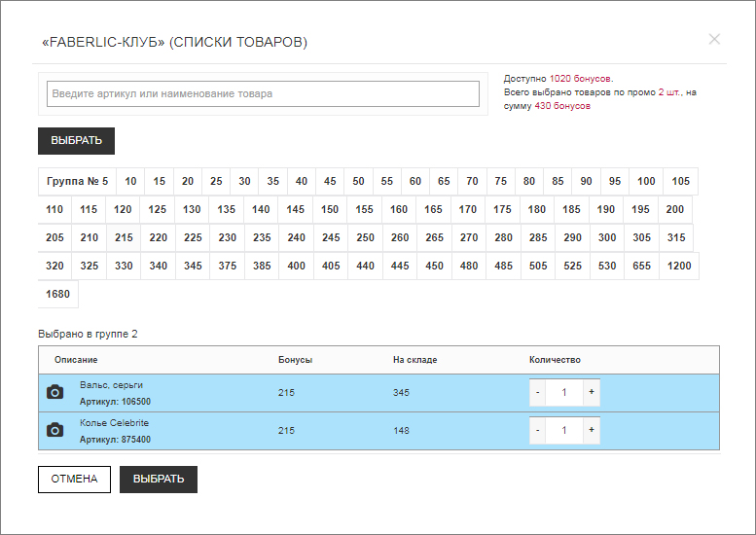Image resolution: width=756 pixels, height=535 pixels.
Task: Open photo for Вальс, серьги item
Action: click(x=54, y=392)
